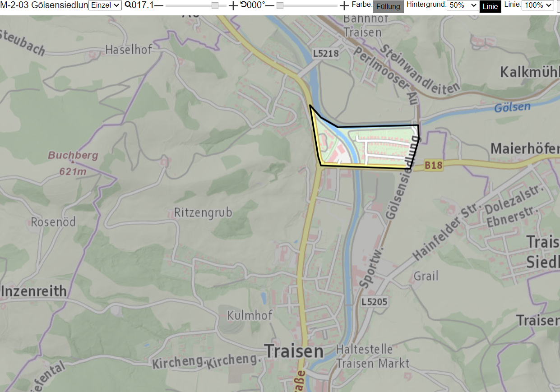
Task: Click the L5218 road label
Action: coord(325,54)
